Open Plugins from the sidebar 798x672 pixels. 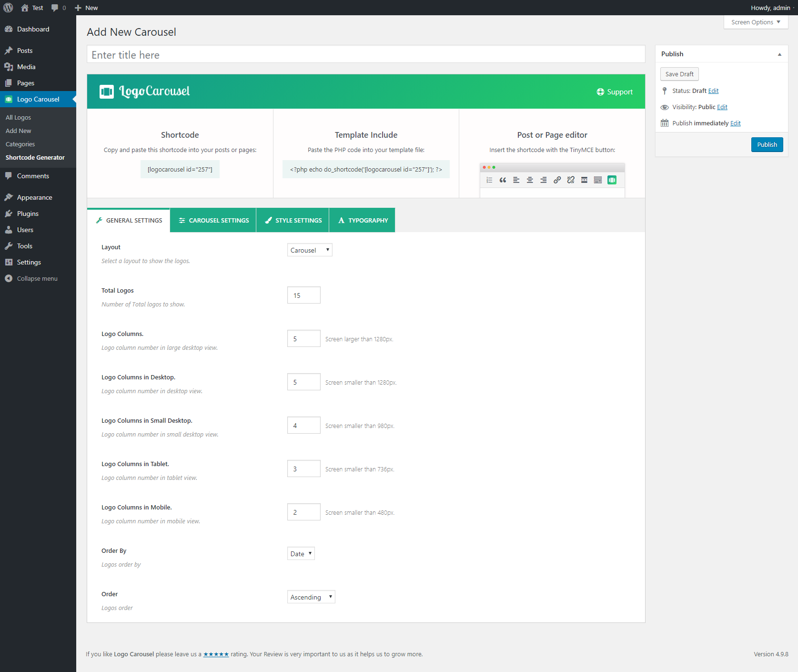[x=28, y=214]
